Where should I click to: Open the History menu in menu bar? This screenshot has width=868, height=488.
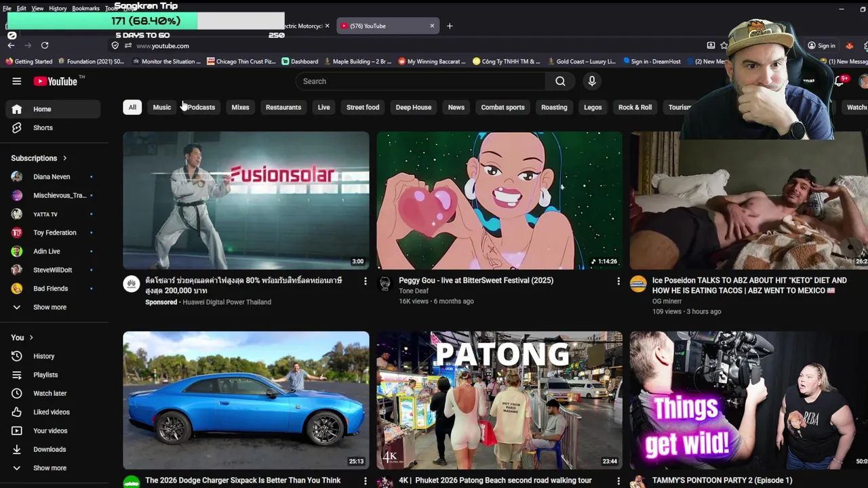58,8
